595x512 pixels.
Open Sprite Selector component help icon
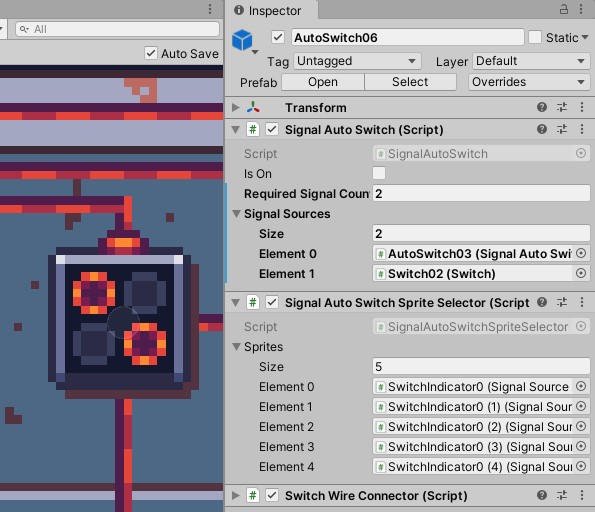click(x=542, y=302)
